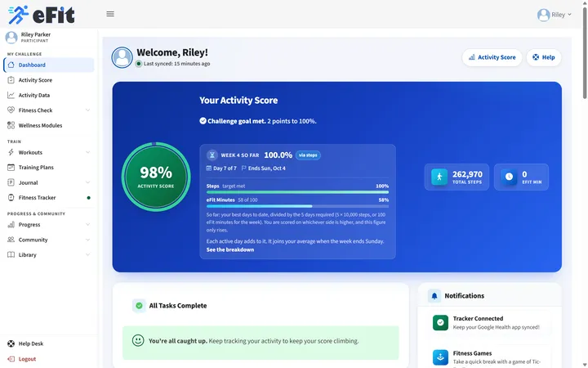Expand the Community submenu chevron
The width and height of the screenshot is (588, 368).
[x=87, y=240]
